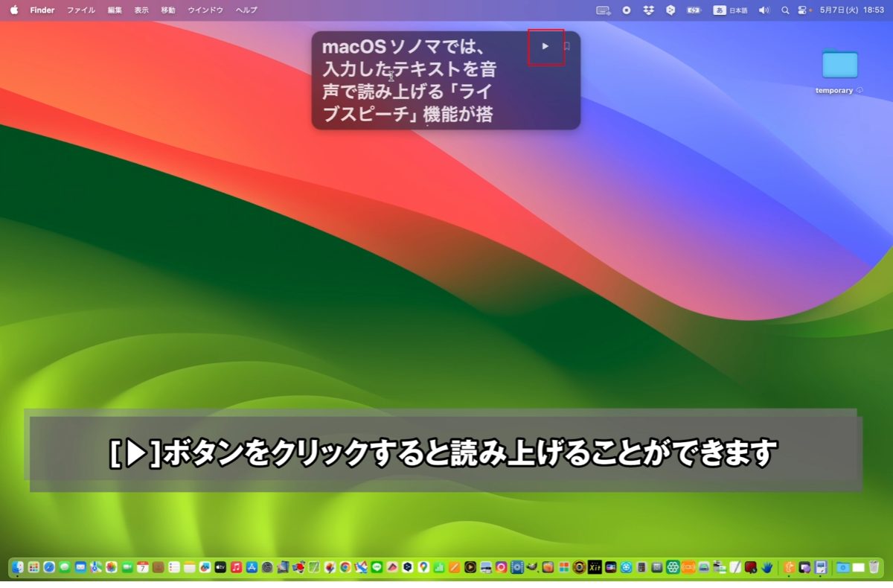Open the menu bar icon between Dropbox and battery
Screen dimensions: 893x588
coord(670,10)
